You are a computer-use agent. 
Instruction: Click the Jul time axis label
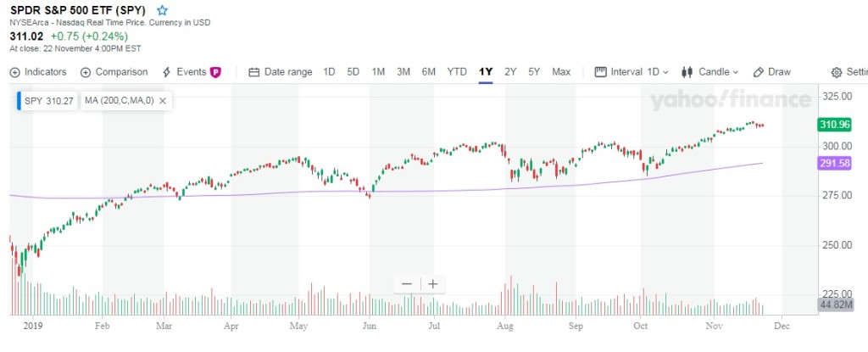433,327
